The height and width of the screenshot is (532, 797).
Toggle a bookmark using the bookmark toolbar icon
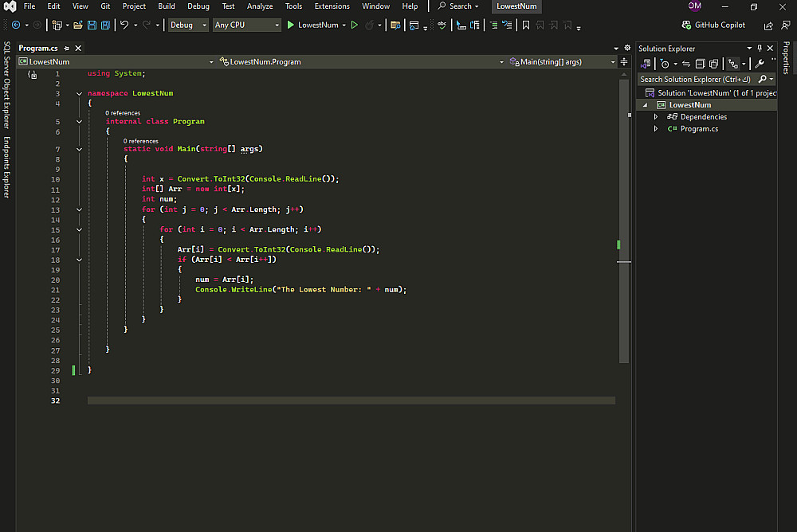[x=525, y=25]
